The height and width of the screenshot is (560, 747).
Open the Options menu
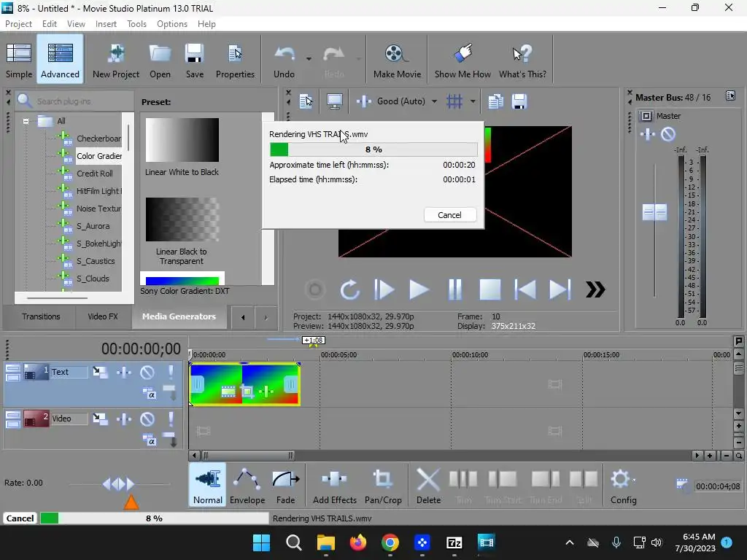tap(172, 24)
